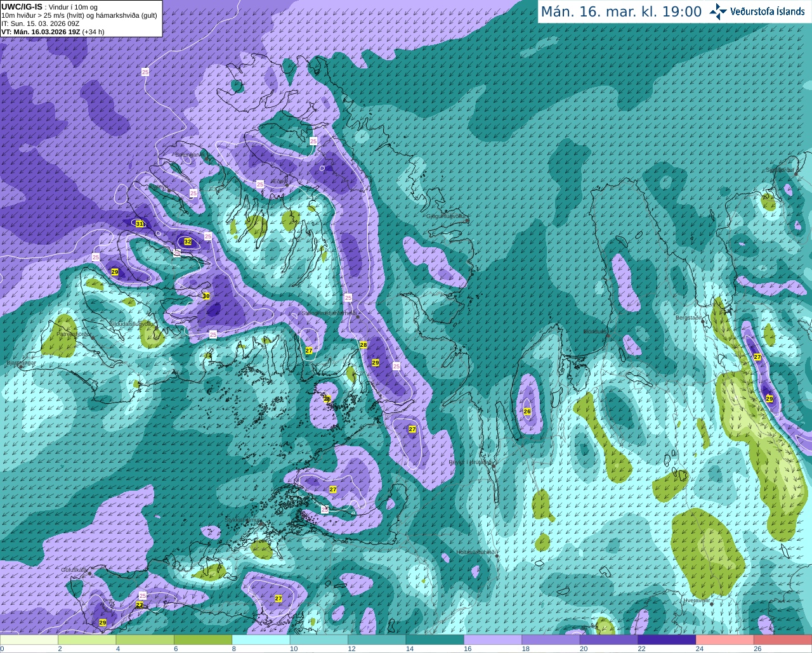Click the Veðurstofa Íslands logo icon
The width and height of the screenshot is (812, 653).
pos(718,11)
